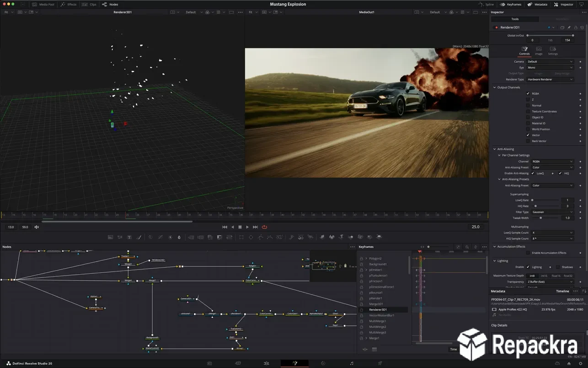This screenshot has width=588, height=368.
Task: Open the Image tab in Inspector
Action: pos(539,51)
